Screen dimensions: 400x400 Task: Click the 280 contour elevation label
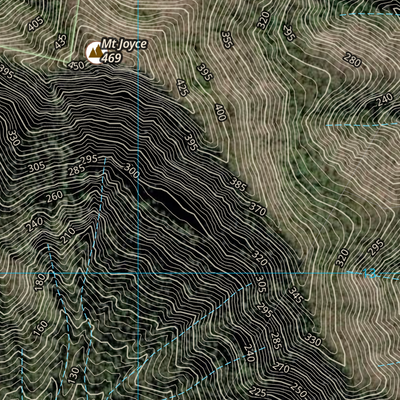tap(352, 60)
